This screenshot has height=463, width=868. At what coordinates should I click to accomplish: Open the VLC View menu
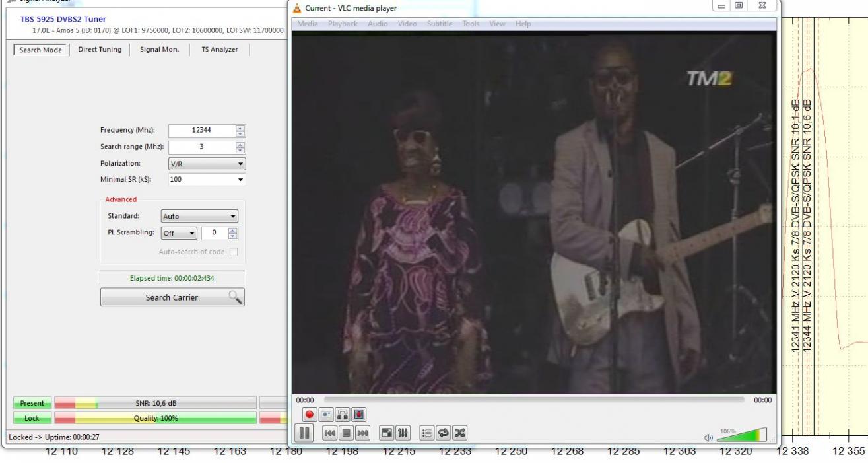(x=497, y=24)
